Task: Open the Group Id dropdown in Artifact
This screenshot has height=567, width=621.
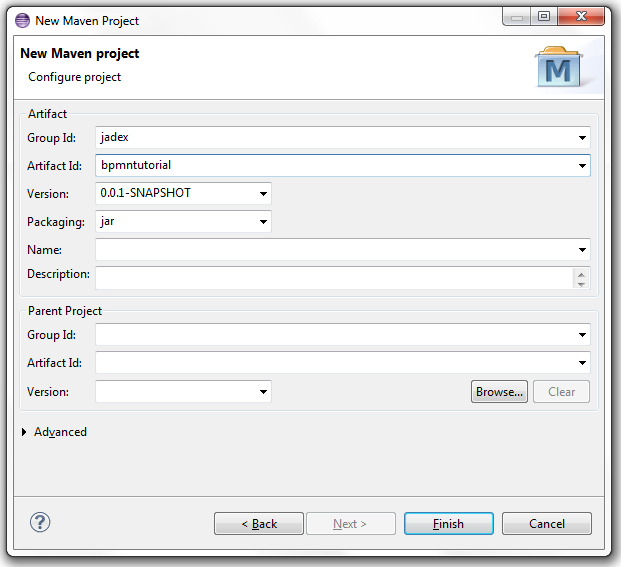Action: coord(582,138)
